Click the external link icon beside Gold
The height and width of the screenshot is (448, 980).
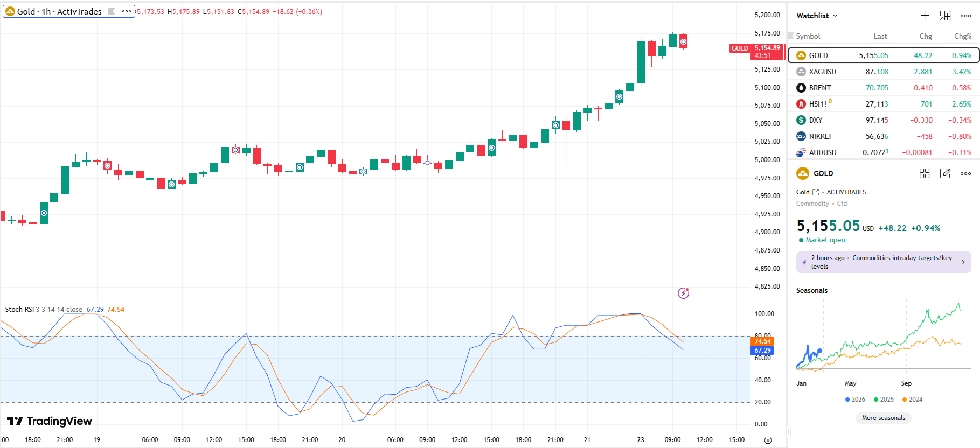816,192
